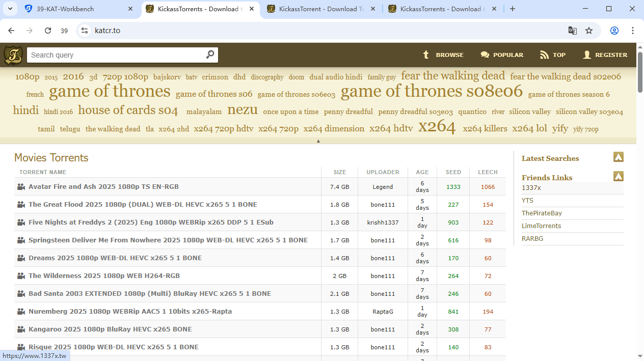The height and width of the screenshot is (361, 644).
Task: Open the Register page
Action: click(605, 55)
